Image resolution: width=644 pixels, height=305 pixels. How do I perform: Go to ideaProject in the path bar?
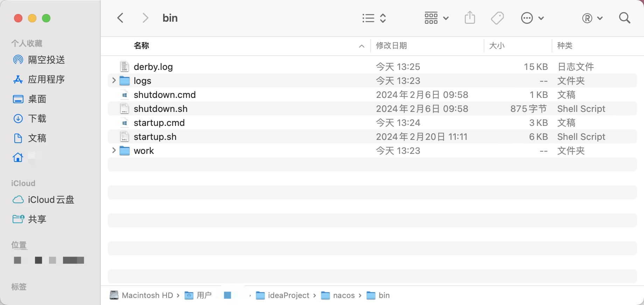tap(288, 296)
